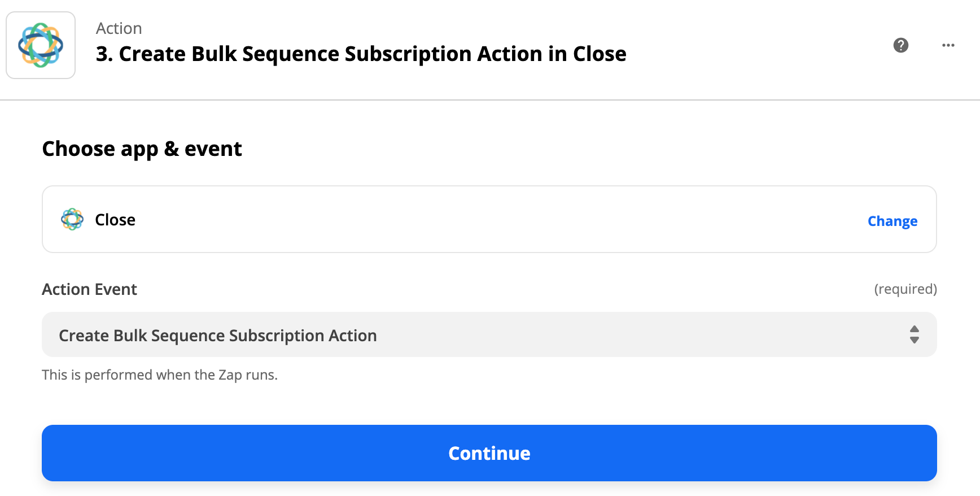Screen dimensions: 980x496
Task: Click the empty middle of the Close app box
Action: point(489,220)
